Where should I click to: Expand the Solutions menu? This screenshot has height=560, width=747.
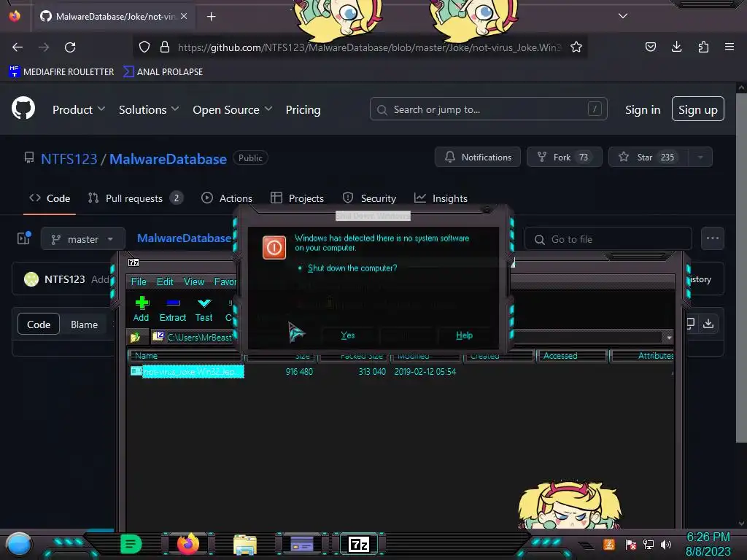click(x=149, y=109)
